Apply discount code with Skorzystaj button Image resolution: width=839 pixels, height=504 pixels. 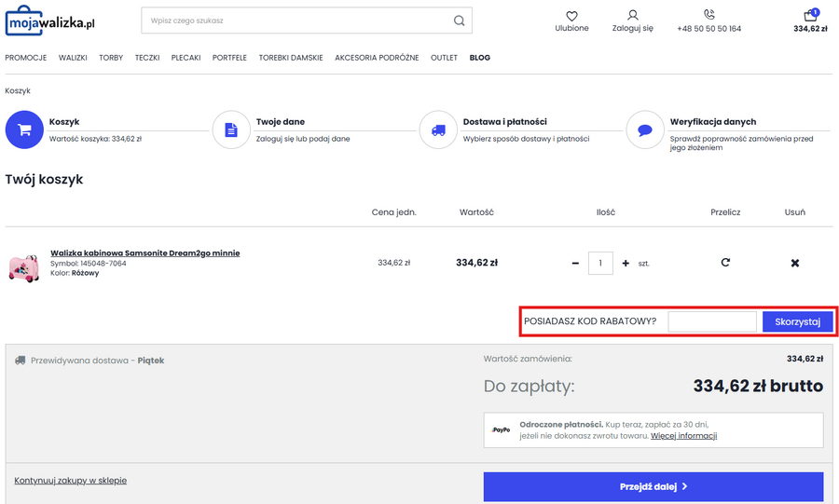coord(797,321)
